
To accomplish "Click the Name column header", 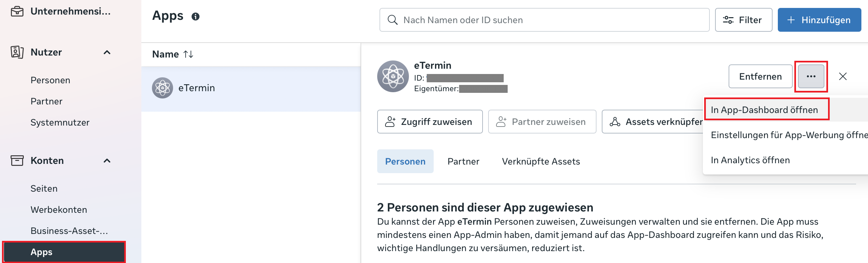I will point(165,54).
